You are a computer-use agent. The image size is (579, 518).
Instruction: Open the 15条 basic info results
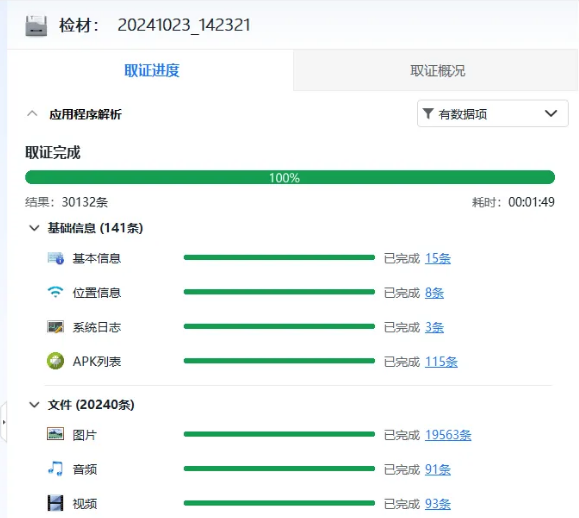[x=438, y=258]
